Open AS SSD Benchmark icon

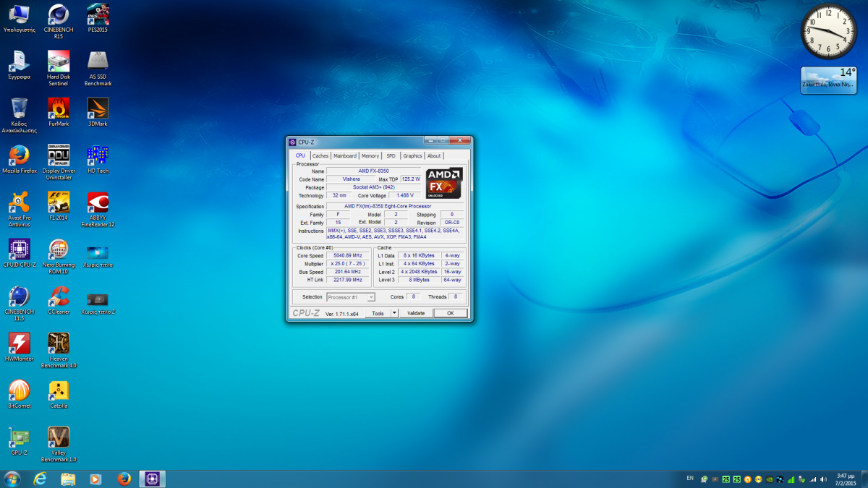coord(98,69)
